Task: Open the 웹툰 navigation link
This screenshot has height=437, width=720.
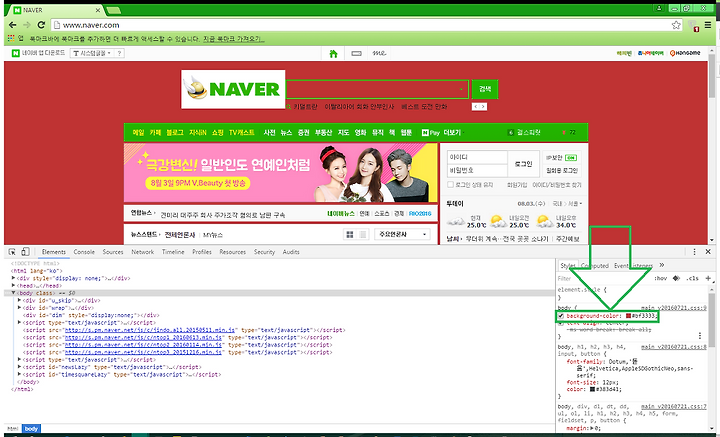Action: pyautogui.click(x=406, y=133)
